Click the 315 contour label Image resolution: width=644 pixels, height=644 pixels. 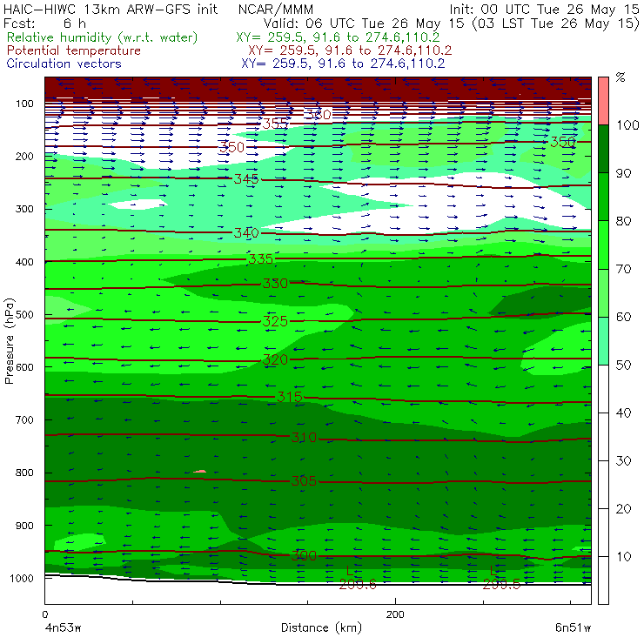290,397
